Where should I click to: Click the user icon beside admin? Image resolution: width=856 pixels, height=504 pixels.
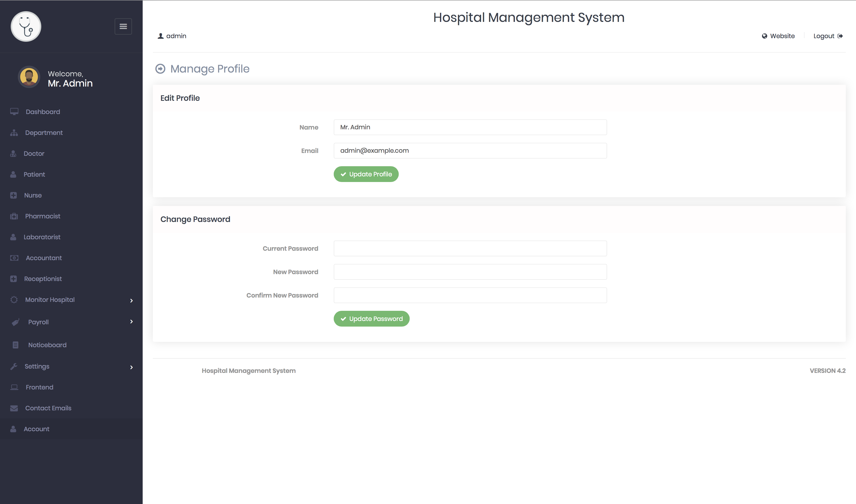(161, 36)
